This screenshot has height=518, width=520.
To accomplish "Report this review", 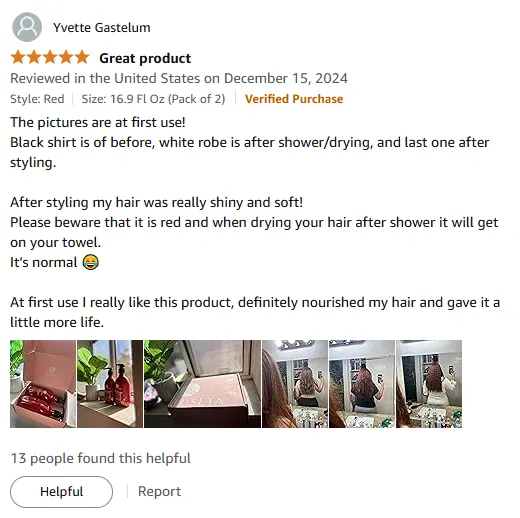I will pos(159,491).
